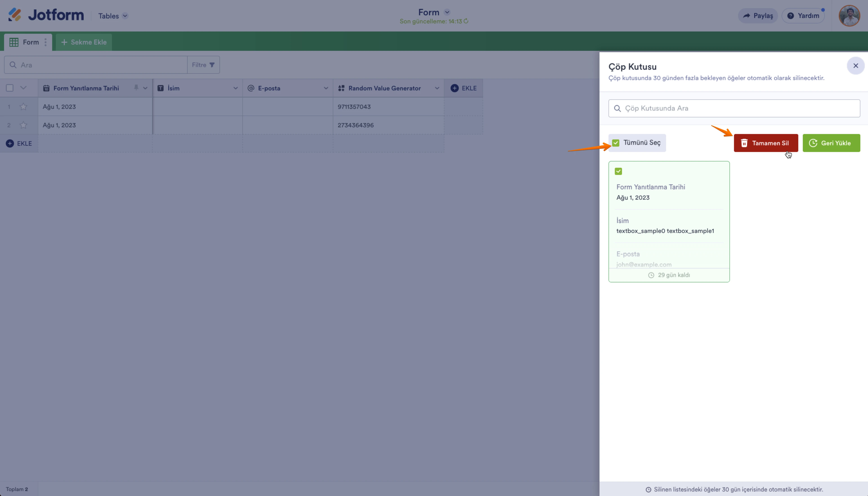Toggle the select-all checkbox in the table header

point(9,88)
